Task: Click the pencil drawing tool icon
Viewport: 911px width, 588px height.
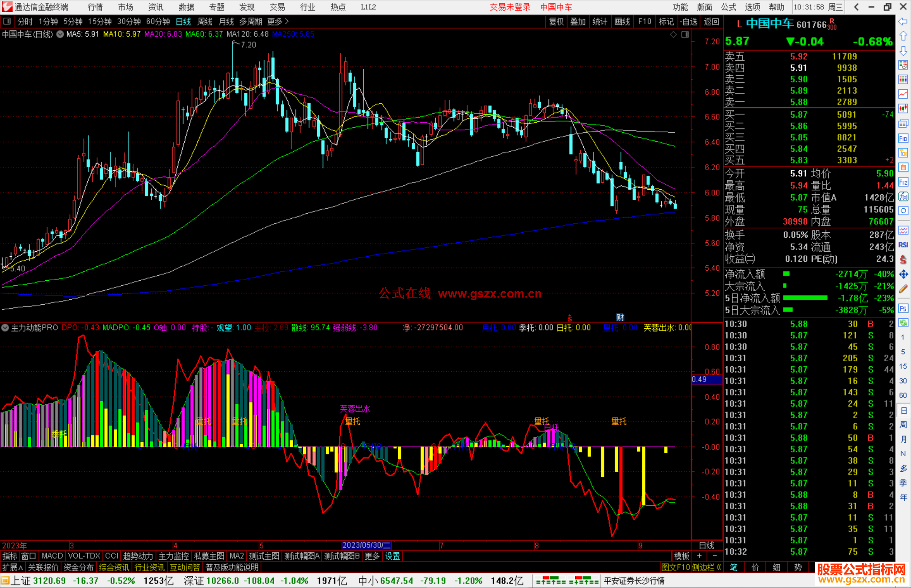Action: pyautogui.click(x=903, y=289)
